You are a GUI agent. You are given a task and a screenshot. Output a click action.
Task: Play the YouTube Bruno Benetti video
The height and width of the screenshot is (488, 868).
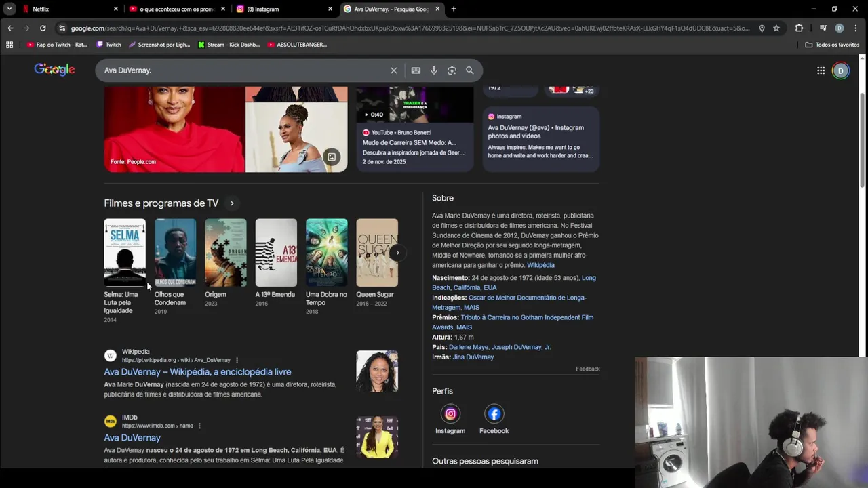pyautogui.click(x=415, y=129)
